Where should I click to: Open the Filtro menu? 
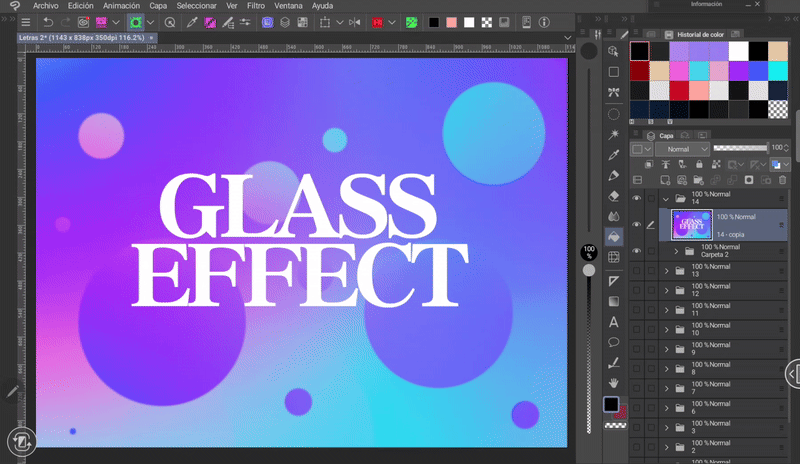click(255, 6)
